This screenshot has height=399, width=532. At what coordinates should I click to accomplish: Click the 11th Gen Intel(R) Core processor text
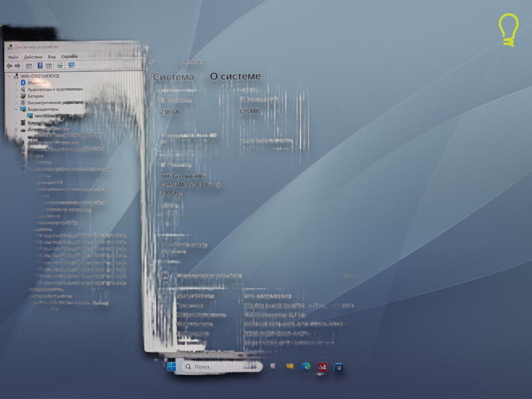click(x=190, y=185)
